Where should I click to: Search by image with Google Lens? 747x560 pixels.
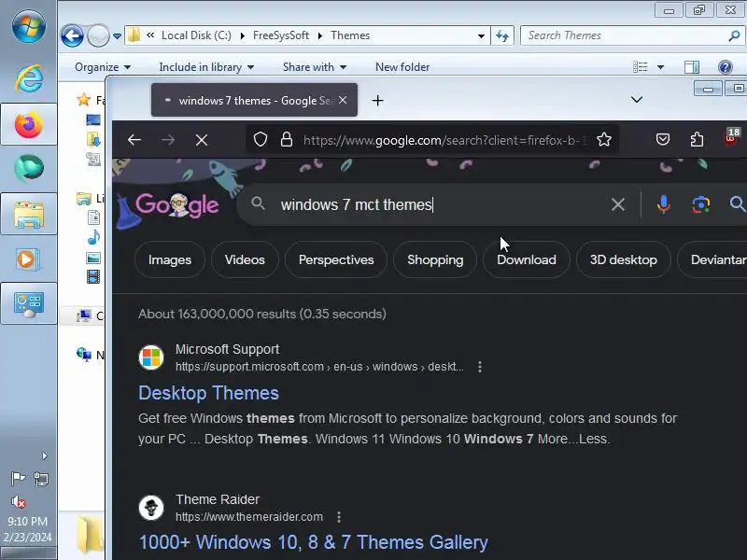tap(700, 204)
